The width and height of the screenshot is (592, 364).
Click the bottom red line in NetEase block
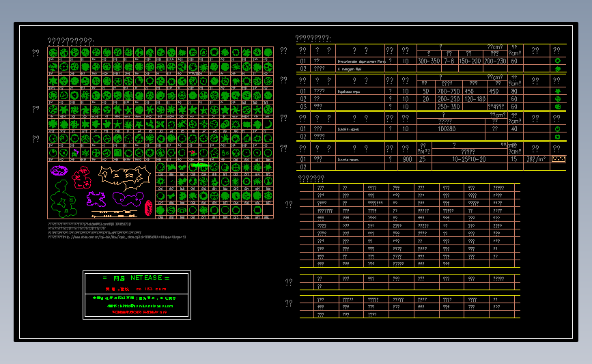(139, 312)
